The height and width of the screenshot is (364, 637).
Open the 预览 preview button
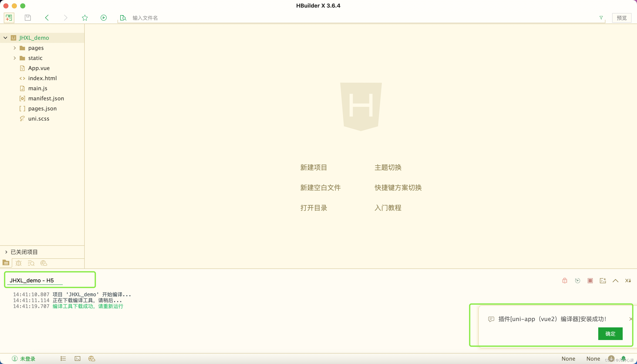click(622, 18)
